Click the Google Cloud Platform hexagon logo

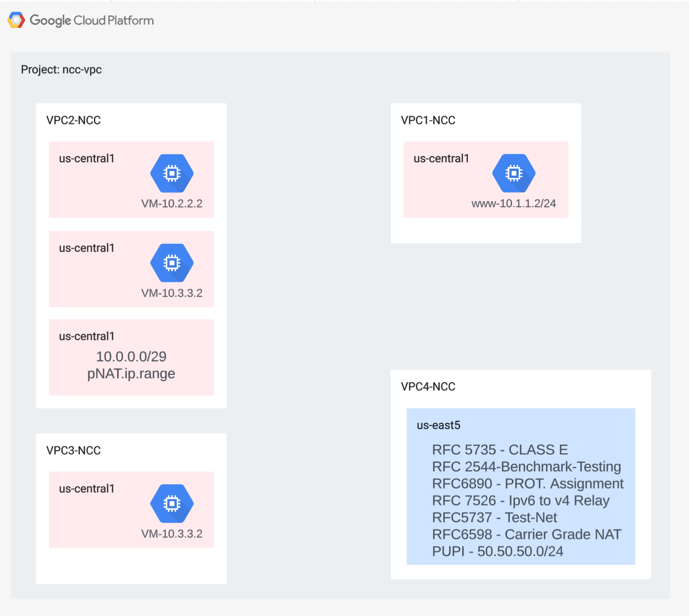click(x=16, y=20)
